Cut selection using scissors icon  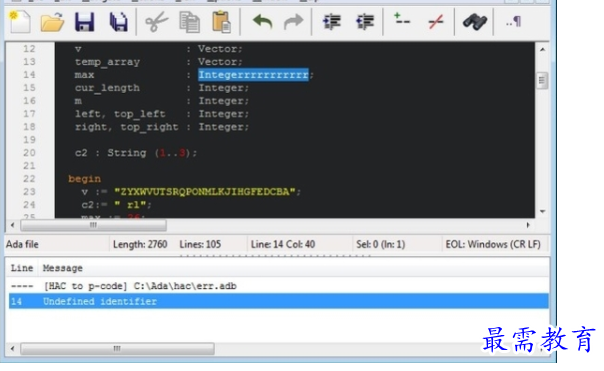[156, 22]
